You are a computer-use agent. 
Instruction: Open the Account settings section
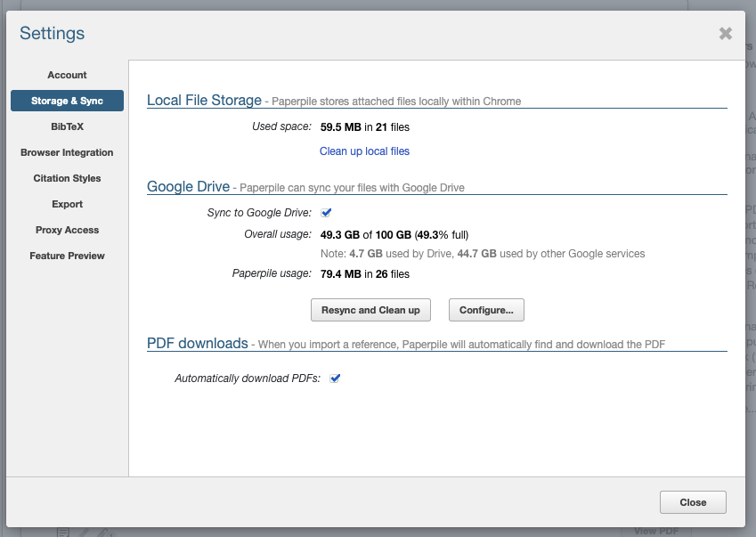pos(67,75)
